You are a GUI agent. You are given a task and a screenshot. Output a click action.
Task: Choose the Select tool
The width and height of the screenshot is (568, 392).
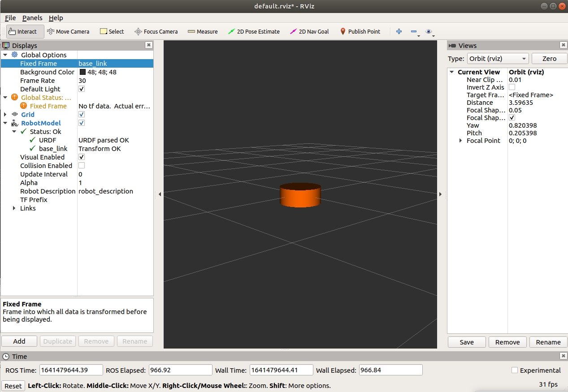(x=112, y=31)
